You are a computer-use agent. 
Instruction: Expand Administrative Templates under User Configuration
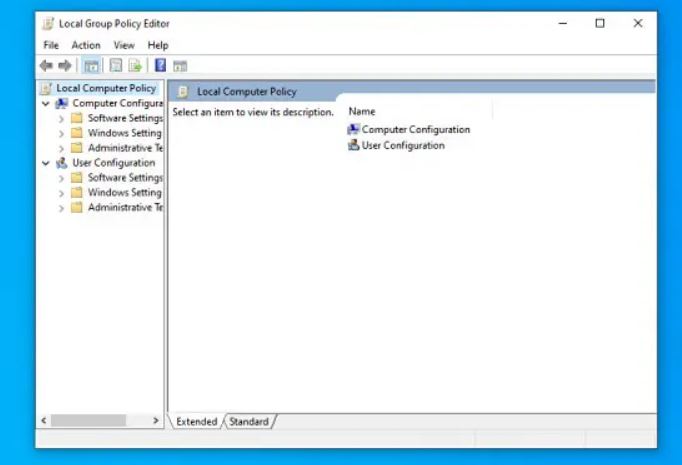point(61,208)
